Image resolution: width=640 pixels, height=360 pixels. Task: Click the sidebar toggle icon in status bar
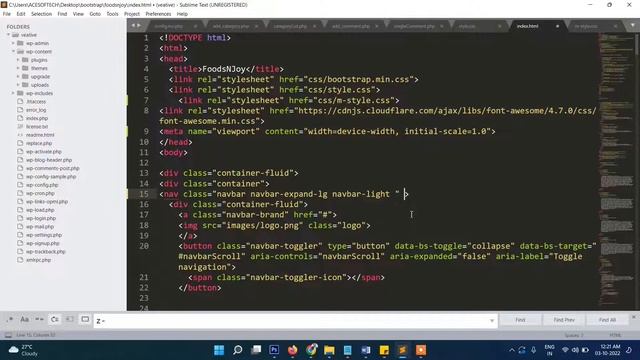point(8,335)
